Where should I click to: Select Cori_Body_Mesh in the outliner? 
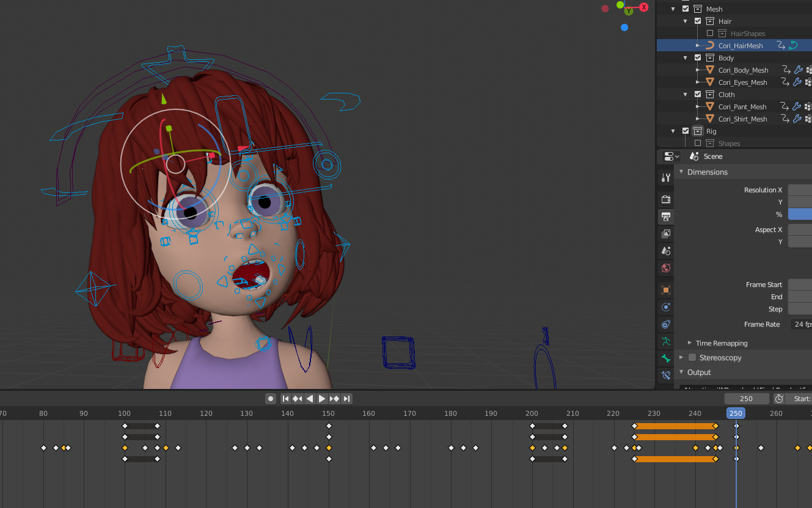point(743,70)
